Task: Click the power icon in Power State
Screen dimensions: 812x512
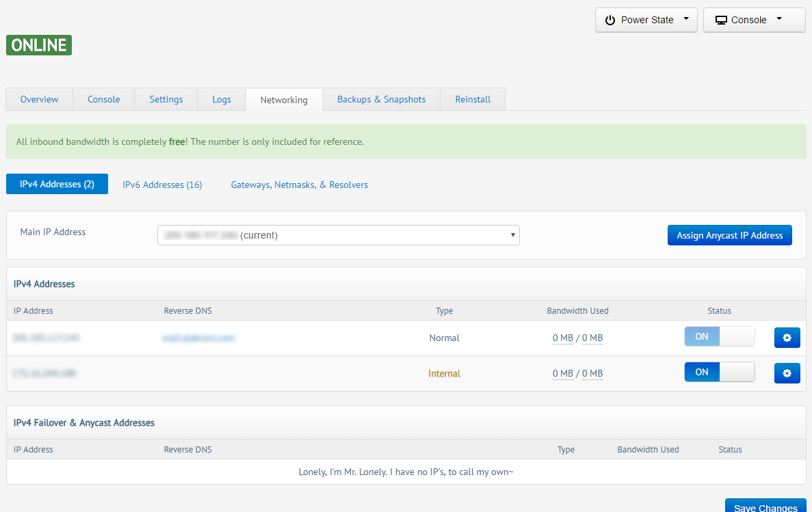Action: click(610, 20)
